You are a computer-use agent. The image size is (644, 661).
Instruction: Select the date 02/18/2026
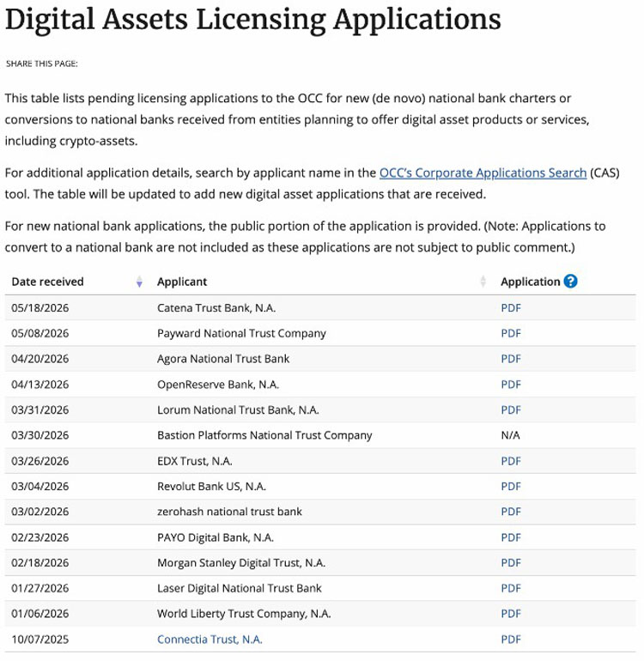tap(40, 563)
